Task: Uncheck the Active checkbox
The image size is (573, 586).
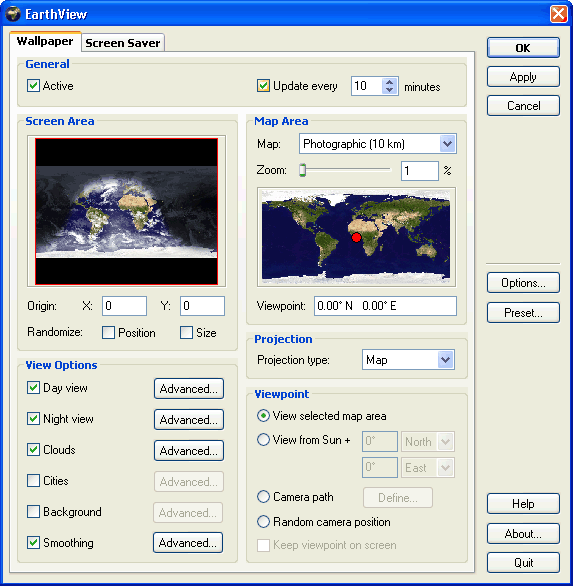Action: (33, 86)
